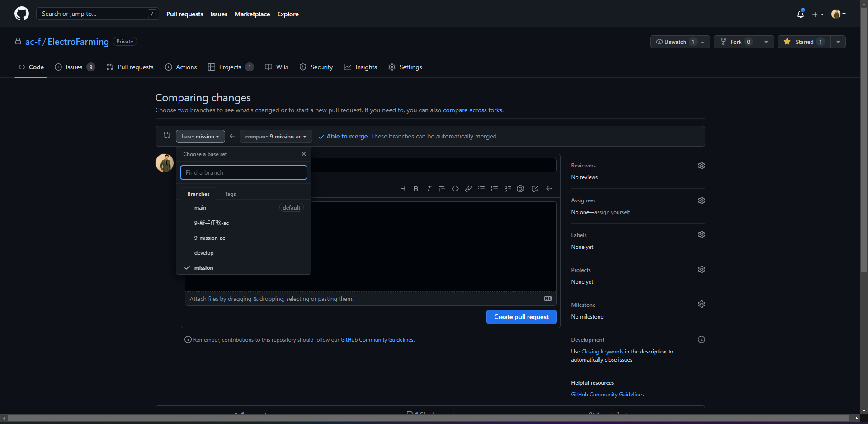Insert a numbered list
The height and width of the screenshot is (424, 868).
click(495, 189)
